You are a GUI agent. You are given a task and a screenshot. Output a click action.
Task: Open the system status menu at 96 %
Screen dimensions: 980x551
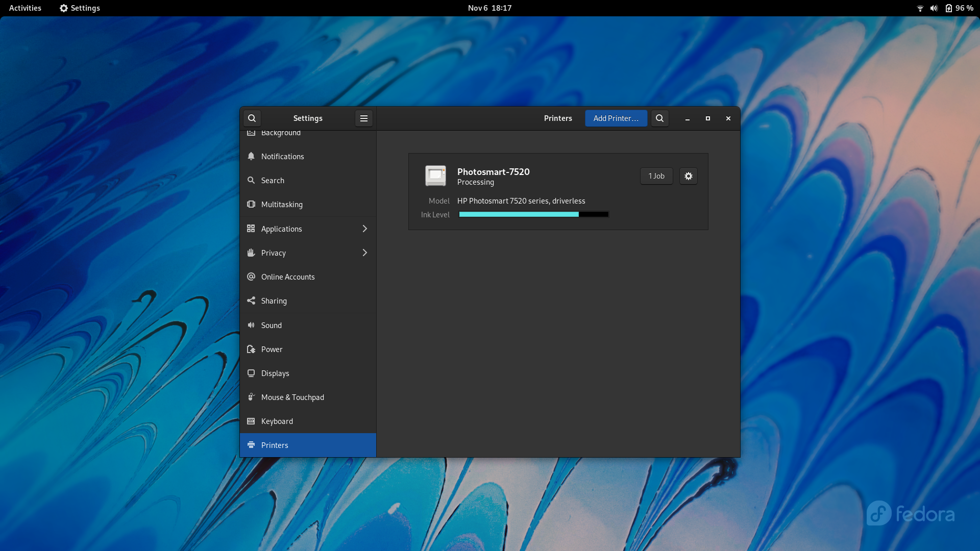point(944,8)
